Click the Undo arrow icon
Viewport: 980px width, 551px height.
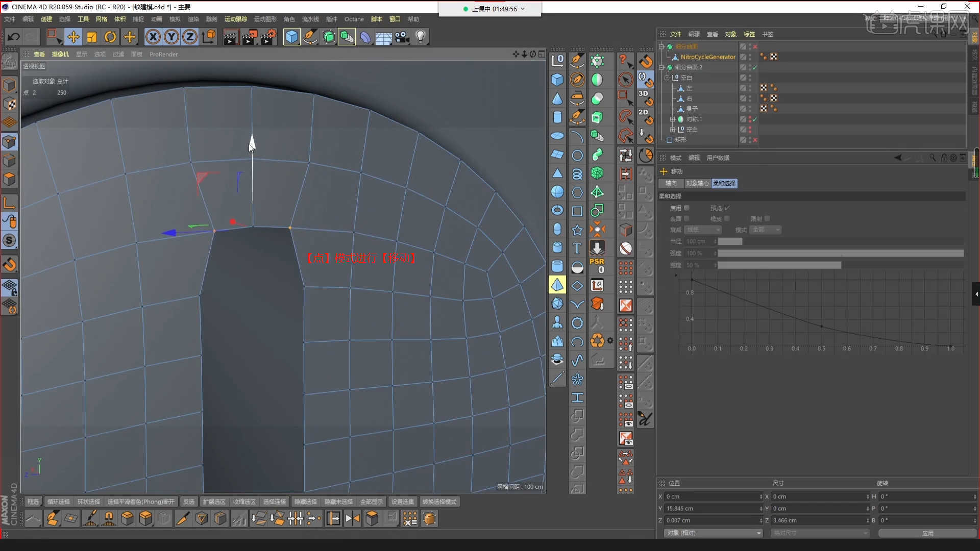pos(13,37)
